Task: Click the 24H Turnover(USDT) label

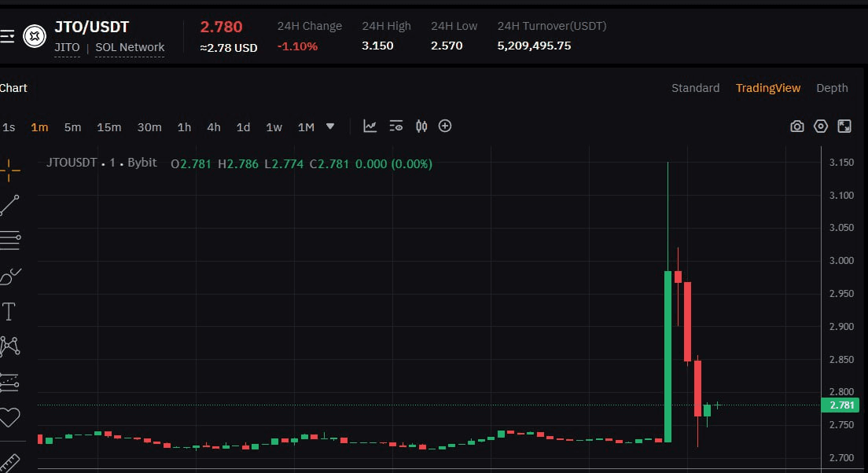Action: [x=552, y=26]
